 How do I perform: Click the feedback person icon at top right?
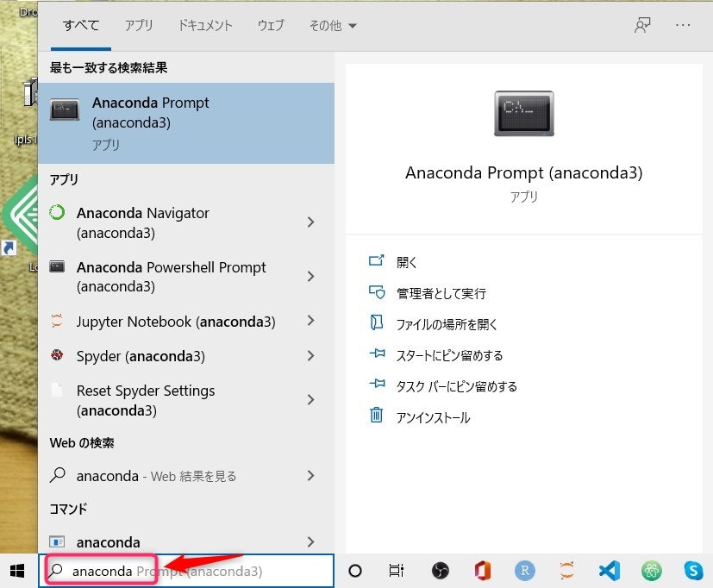(x=642, y=25)
